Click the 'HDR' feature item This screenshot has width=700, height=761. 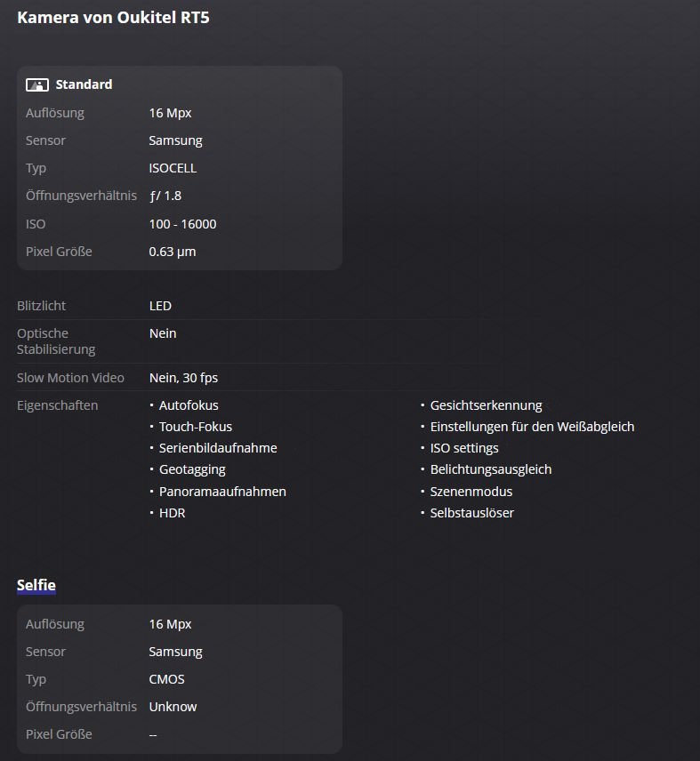[x=172, y=513]
